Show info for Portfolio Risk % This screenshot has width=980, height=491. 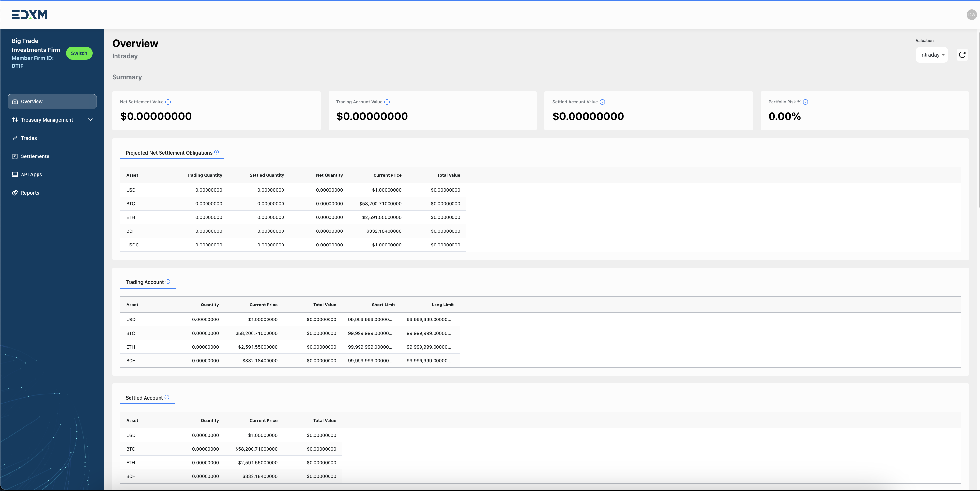point(805,102)
